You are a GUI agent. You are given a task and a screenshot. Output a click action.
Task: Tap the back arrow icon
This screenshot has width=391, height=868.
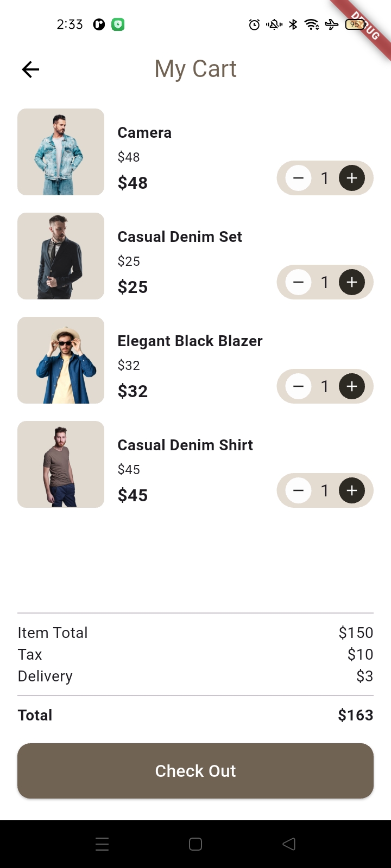(x=30, y=69)
